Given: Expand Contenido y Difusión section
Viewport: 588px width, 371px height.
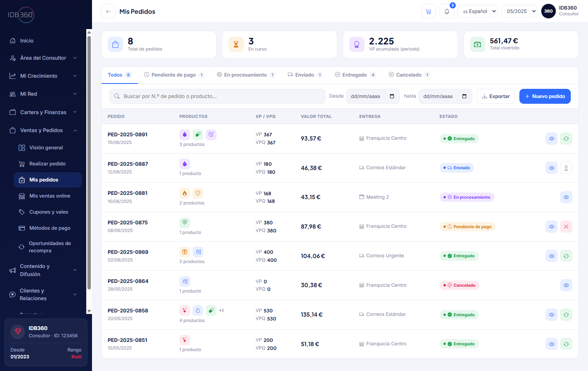Looking at the screenshot, I should [43, 270].
